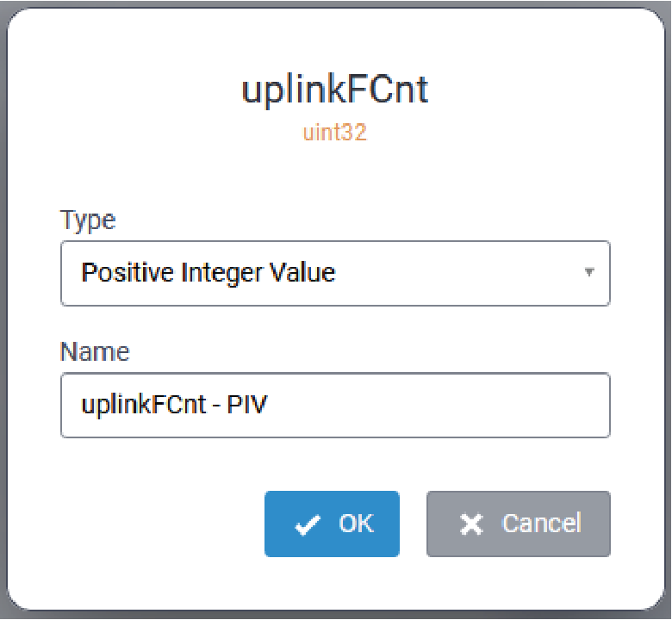Click blank gap between OK and Cancel buttons
Screen dimensions: 672x620
413,524
